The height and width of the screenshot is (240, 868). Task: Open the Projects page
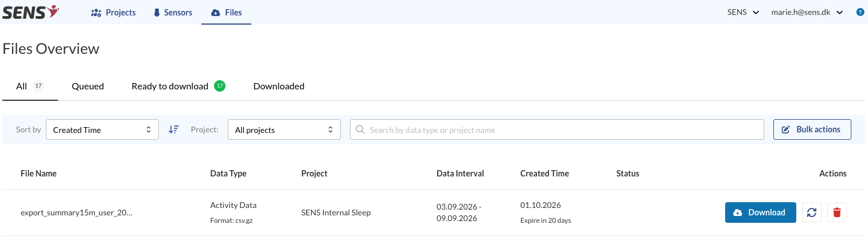pos(114,12)
